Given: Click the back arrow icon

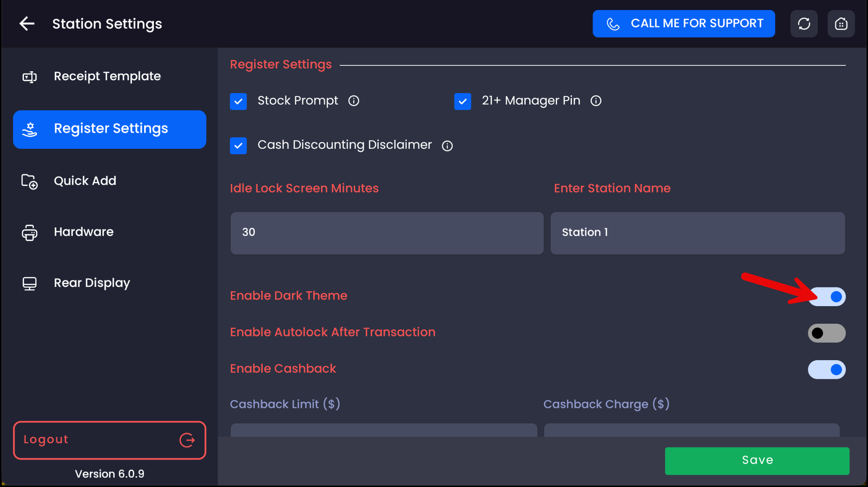Looking at the screenshot, I should pyautogui.click(x=27, y=23).
